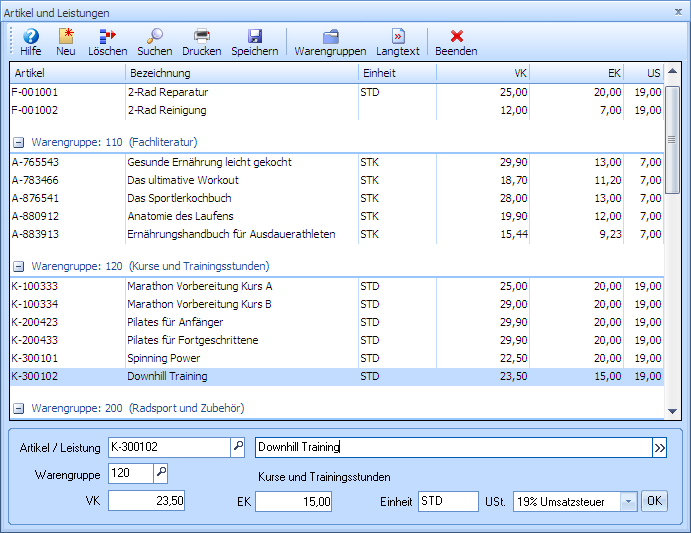Click VK value 22,50 in Spinning Power row
Viewport: 691px width, 533px height.
(x=514, y=359)
